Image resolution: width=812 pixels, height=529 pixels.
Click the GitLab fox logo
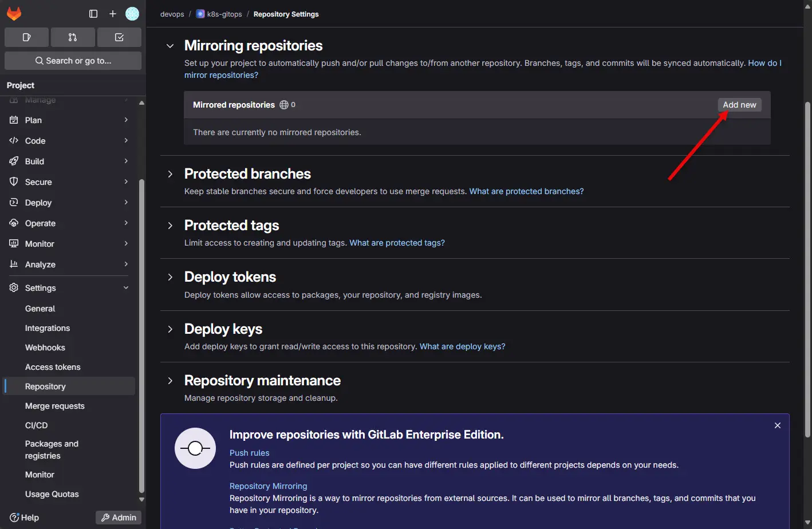pos(14,14)
